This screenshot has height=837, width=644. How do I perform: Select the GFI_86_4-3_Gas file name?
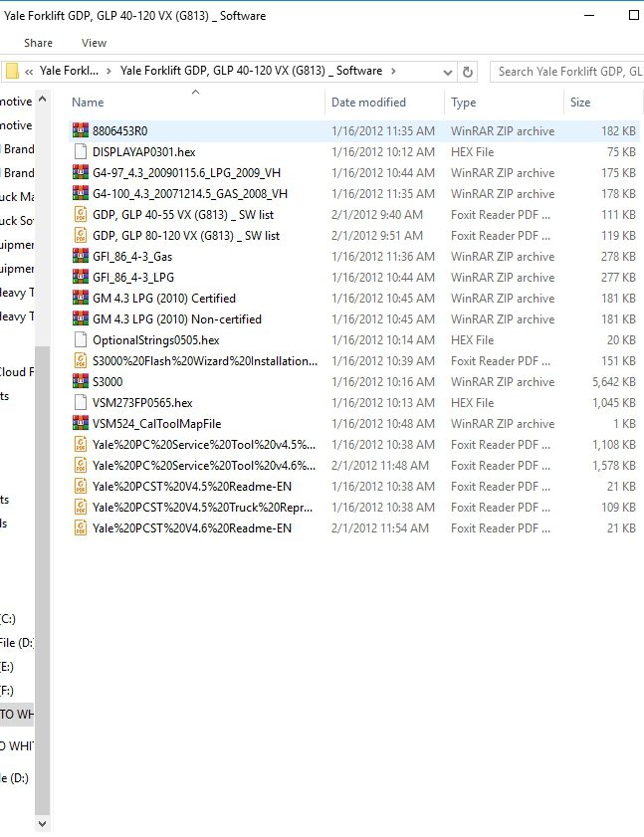[132, 256]
